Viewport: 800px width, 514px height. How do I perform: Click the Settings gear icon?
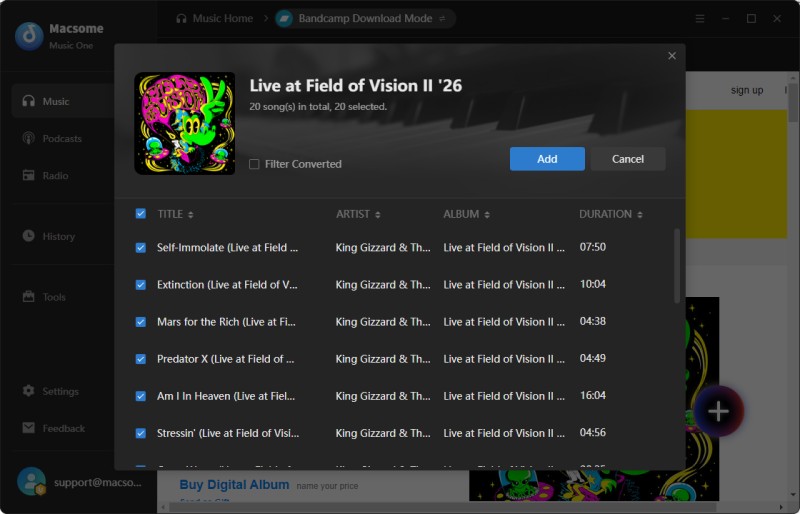point(29,391)
